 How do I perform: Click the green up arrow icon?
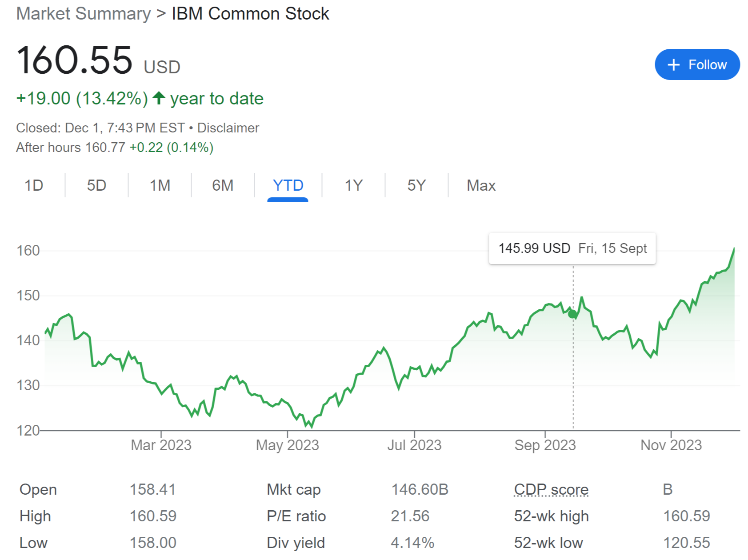pyautogui.click(x=159, y=98)
